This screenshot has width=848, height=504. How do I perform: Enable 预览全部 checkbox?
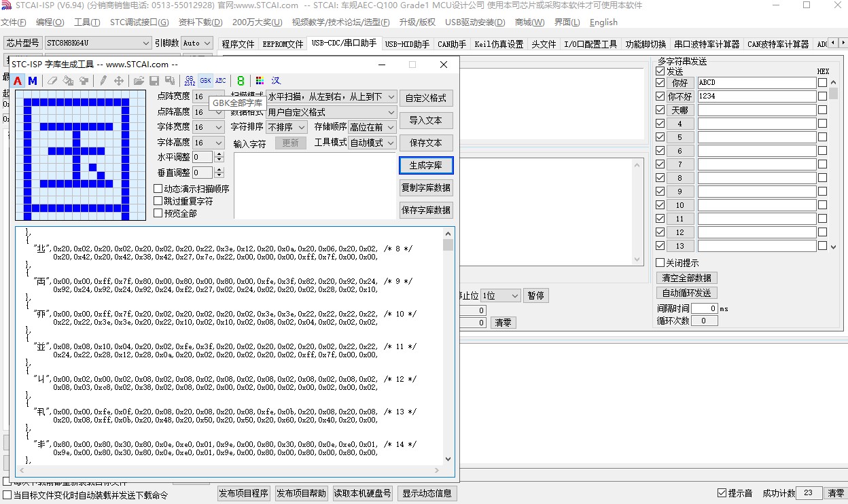point(158,213)
